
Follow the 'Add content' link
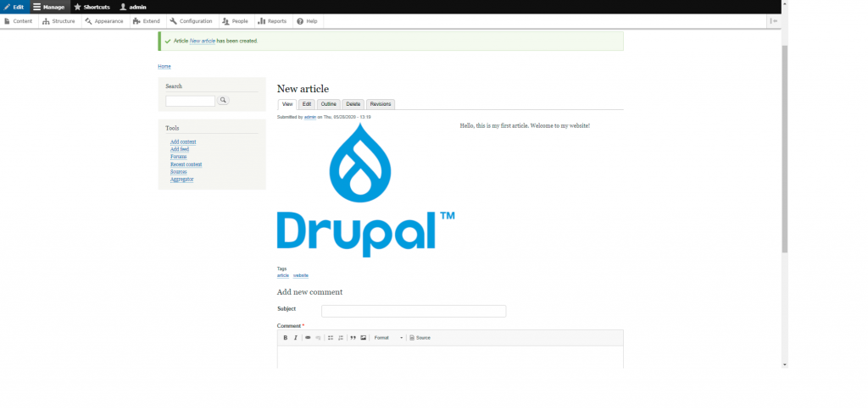click(x=183, y=141)
